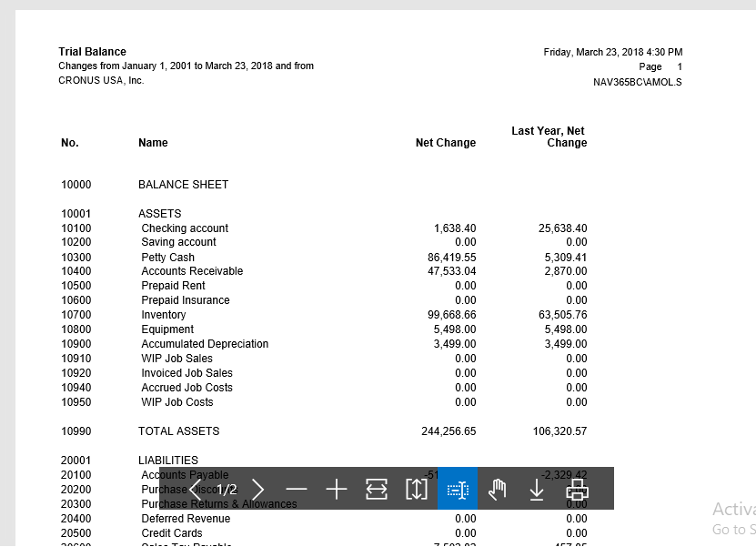Image resolution: width=756 pixels, height=547 pixels.
Task: Click the BALANCE SHEET heading row
Action: [x=183, y=185]
